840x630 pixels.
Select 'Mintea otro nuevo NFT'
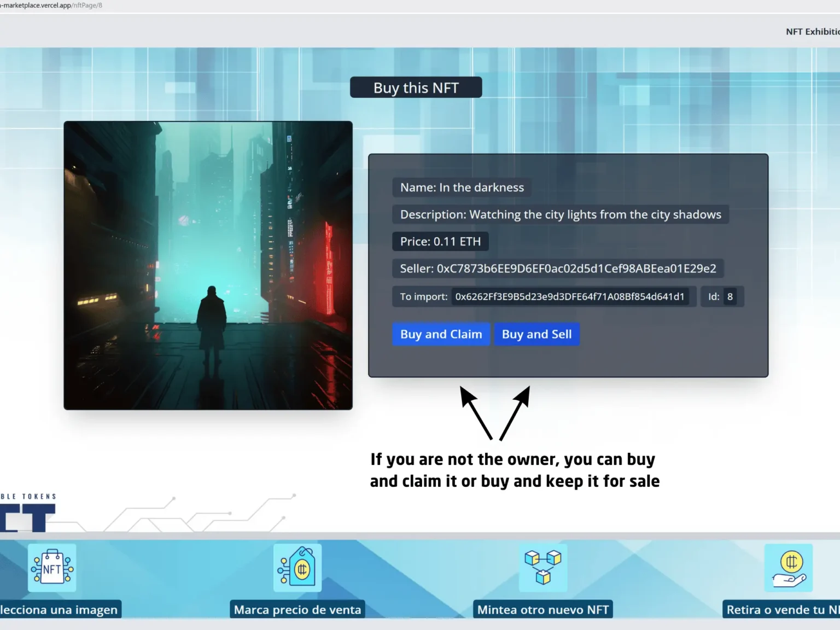542,609
